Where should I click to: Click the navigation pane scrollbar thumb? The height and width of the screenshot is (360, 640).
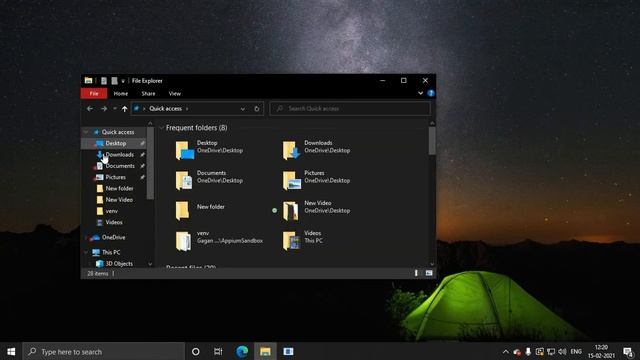150,163
